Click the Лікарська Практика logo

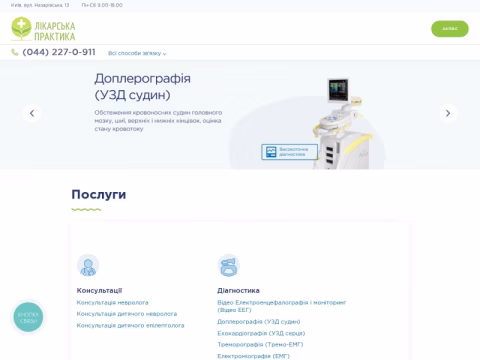point(43,29)
